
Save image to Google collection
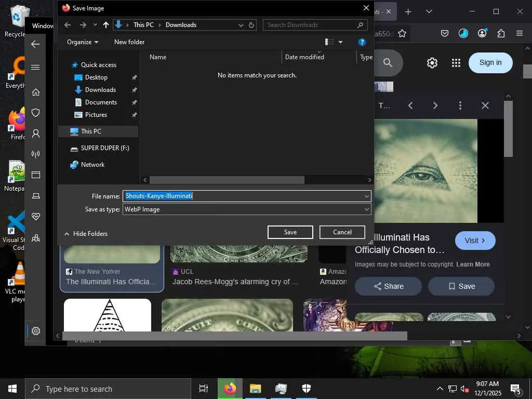pos(461,286)
